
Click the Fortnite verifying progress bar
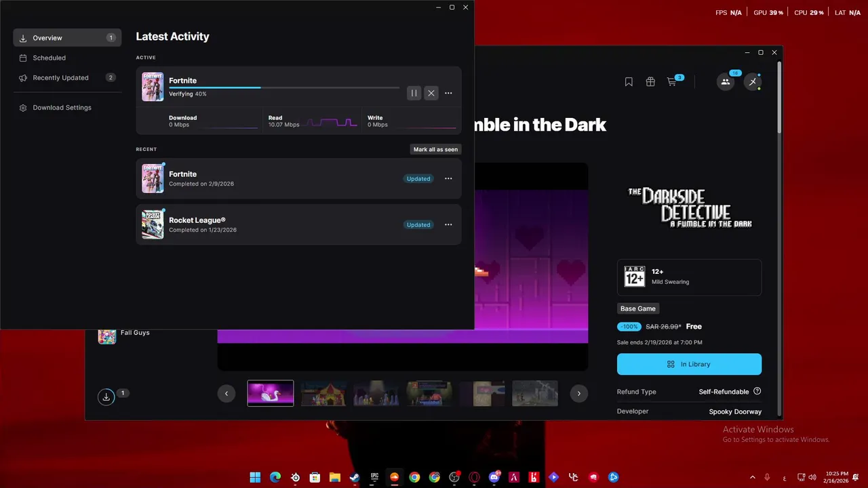pyautogui.click(x=284, y=87)
